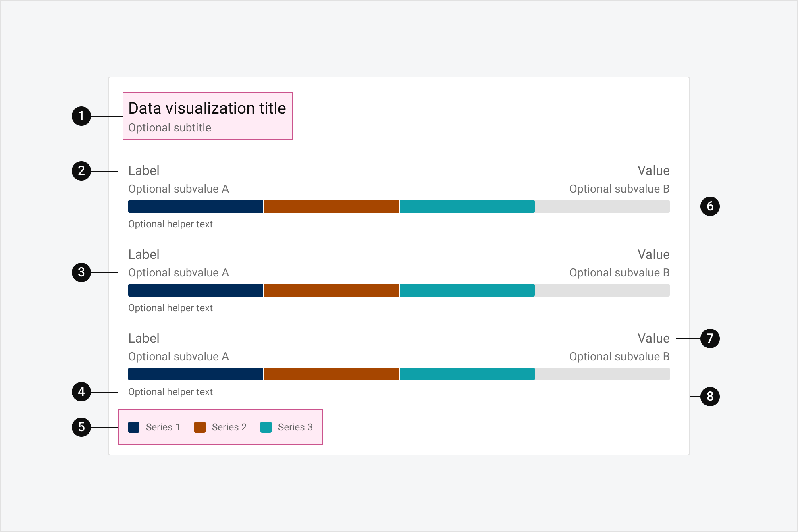Screen dimensions: 798x532
Task: Click annotation marker number 7
Action: click(x=710, y=338)
